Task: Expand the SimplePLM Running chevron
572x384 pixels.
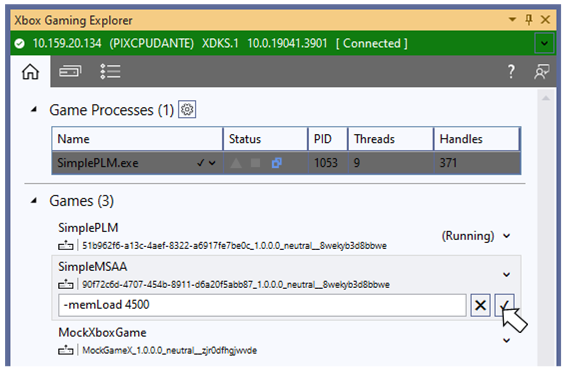Action: coord(507,236)
